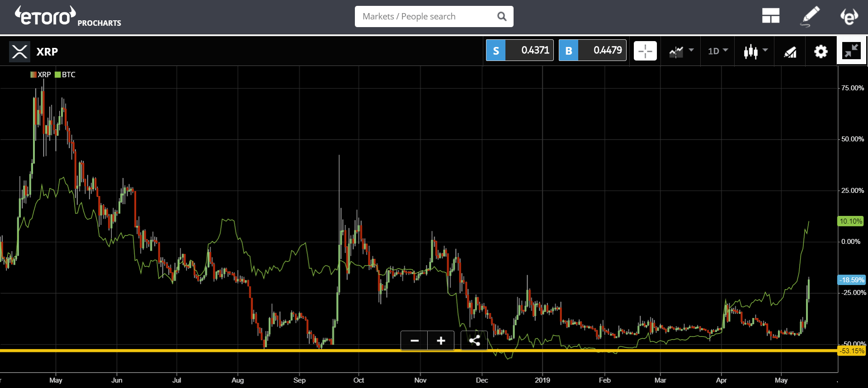Click the eToro ProCharts logo
Image resolution: width=868 pixels, height=388 pixels.
click(68, 17)
